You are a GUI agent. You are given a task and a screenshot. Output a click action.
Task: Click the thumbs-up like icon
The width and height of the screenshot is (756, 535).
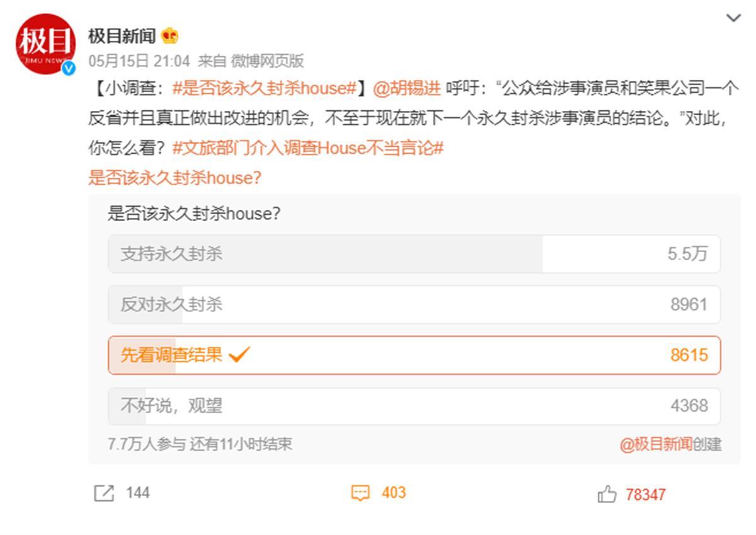tap(605, 493)
